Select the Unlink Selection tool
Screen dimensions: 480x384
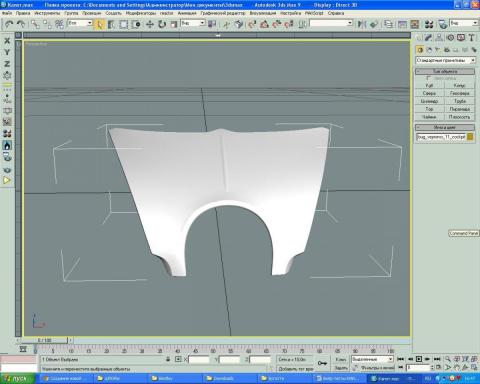tap(47, 24)
